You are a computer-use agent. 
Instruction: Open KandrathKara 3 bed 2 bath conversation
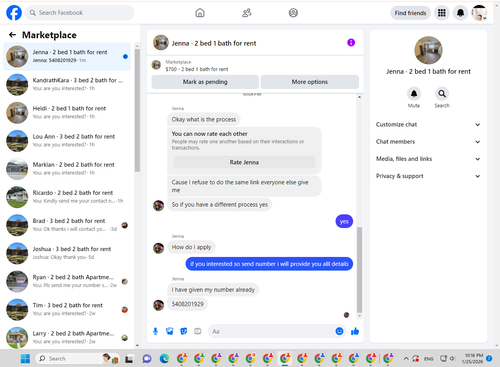(67, 84)
